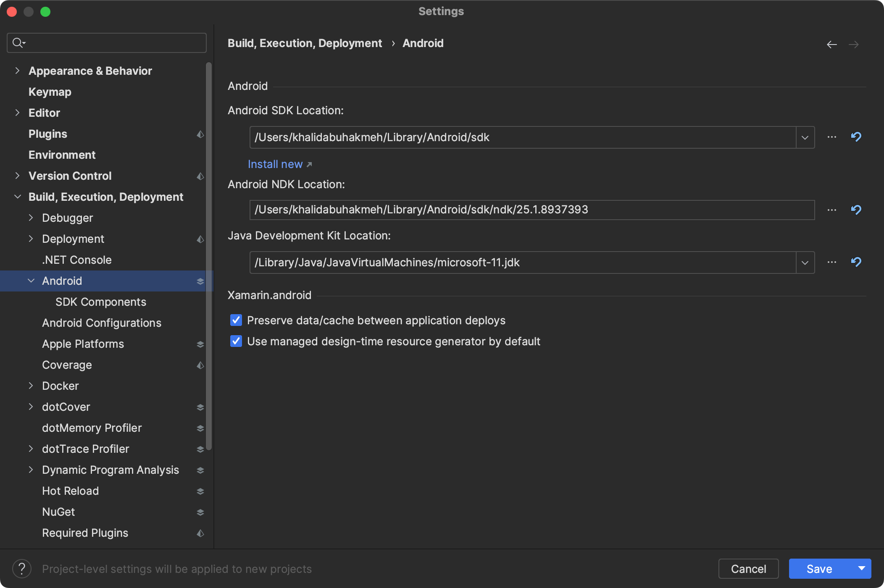Select .NET Console settings
Viewport: 884px width, 588px height.
tap(77, 260)
